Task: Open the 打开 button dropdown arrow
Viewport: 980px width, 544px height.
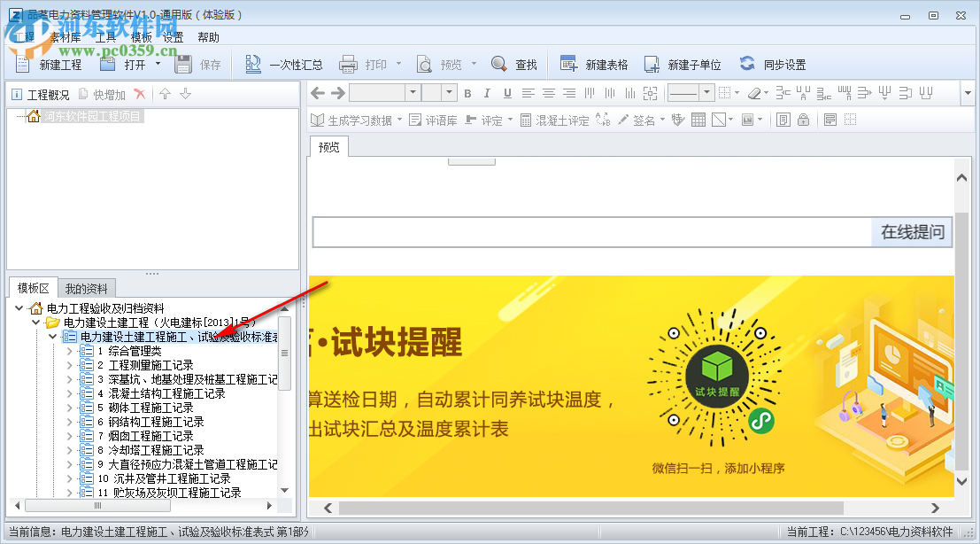Action: [x=158, y=64]
